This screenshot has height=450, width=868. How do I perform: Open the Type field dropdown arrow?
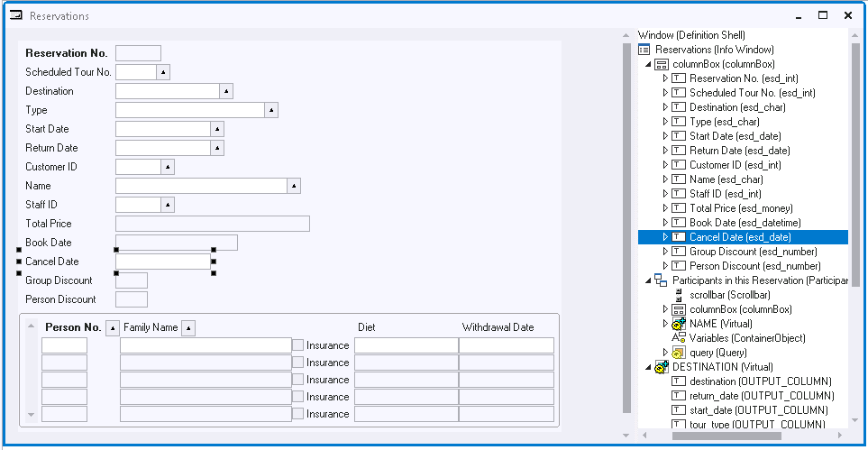point(271,110)
